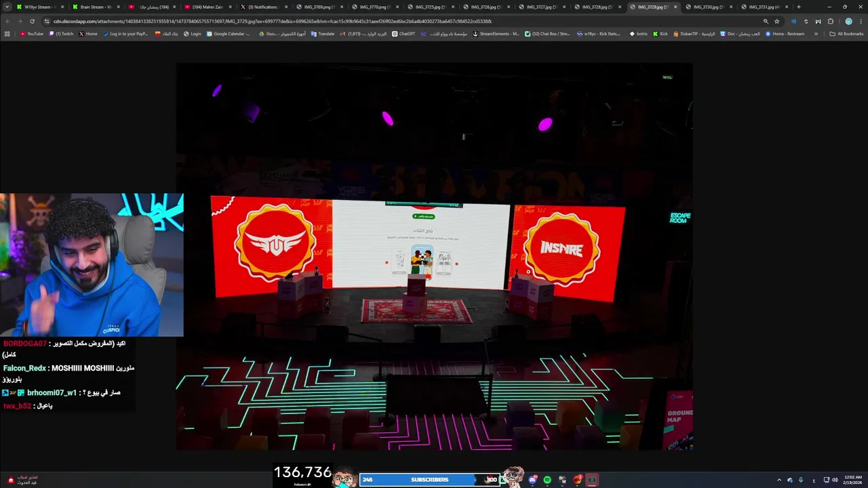
Task: Close the IMG_3729.jpg tab
Action: [675, 7]
